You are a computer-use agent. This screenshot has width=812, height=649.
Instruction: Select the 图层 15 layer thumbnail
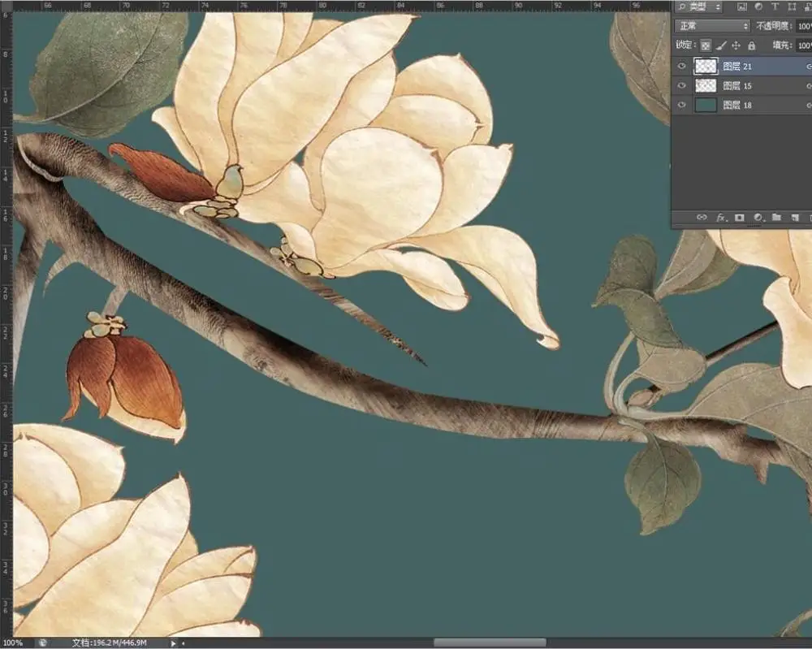click(706, 86)
